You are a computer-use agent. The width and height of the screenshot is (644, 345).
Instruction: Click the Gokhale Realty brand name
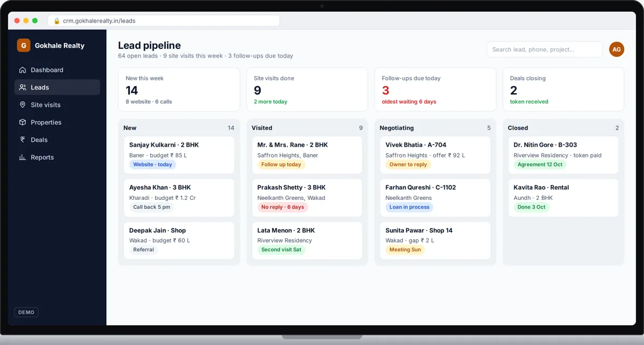point(60,46)
